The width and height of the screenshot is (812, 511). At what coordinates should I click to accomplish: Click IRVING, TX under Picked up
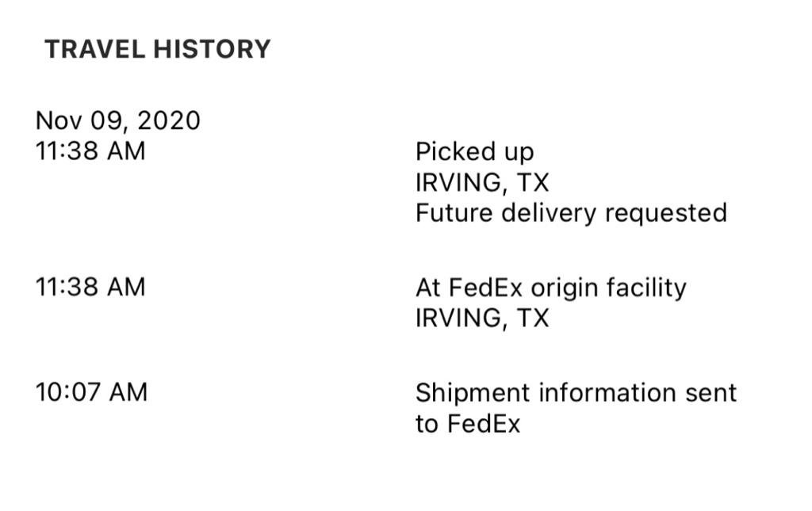(x=482, y=182)
